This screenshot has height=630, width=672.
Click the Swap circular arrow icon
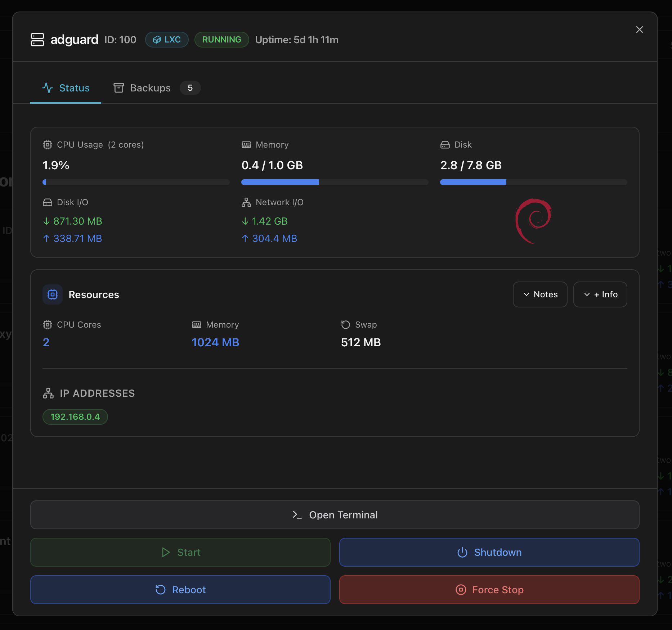tap(346, 325)
